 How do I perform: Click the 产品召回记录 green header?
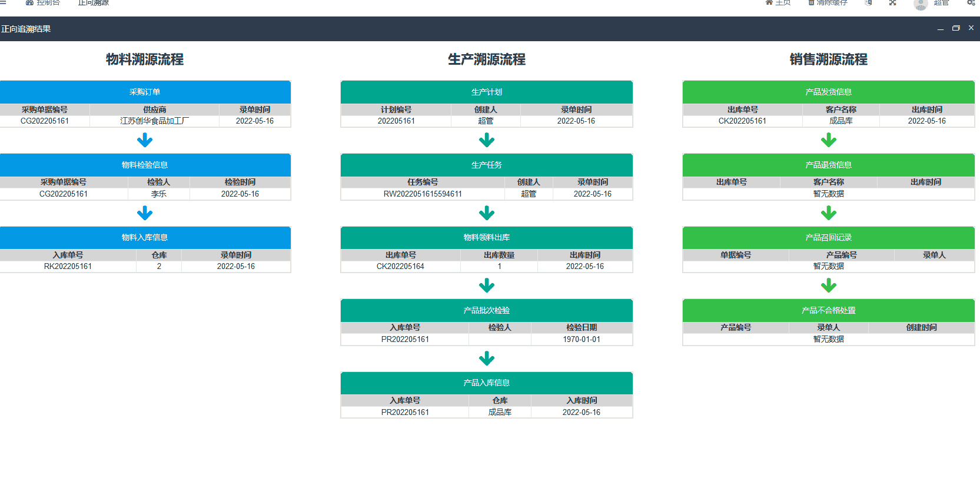pos(829,238)
